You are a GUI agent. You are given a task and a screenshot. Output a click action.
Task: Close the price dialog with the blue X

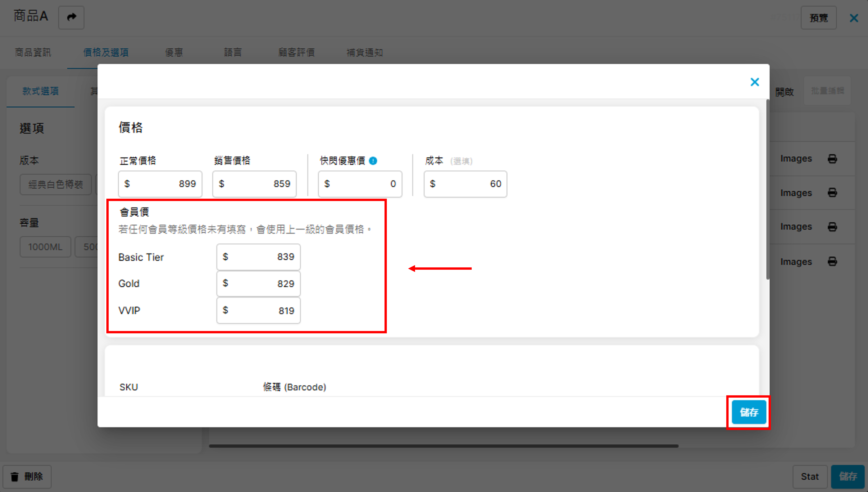tap(754, 82)
